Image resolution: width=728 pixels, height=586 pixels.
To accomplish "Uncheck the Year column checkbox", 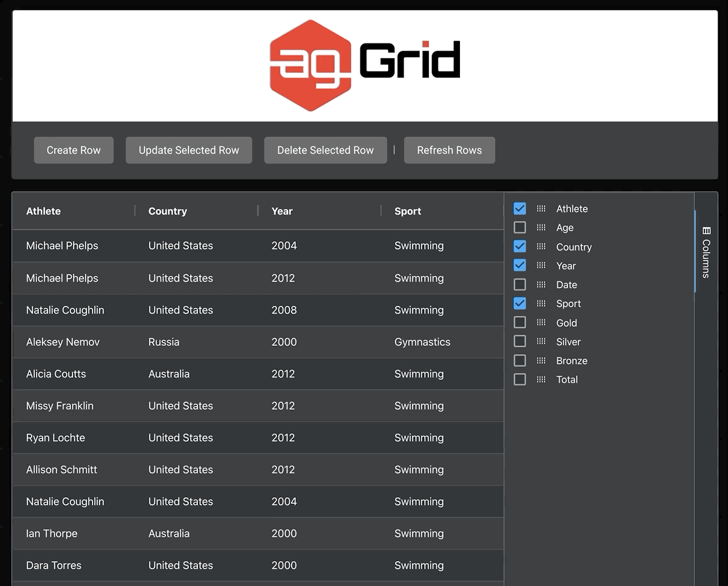I will coord(520,266).
